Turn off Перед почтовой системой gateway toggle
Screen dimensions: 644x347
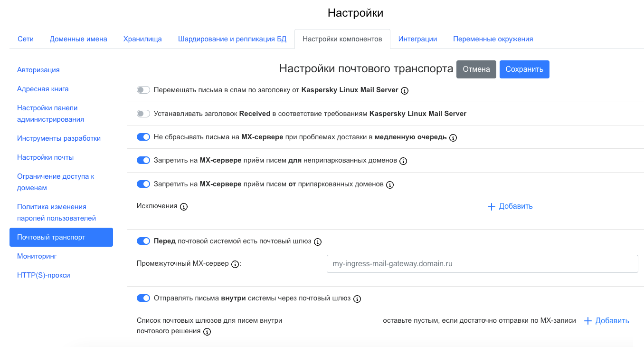pyautogui.click(x=143, y=241)
